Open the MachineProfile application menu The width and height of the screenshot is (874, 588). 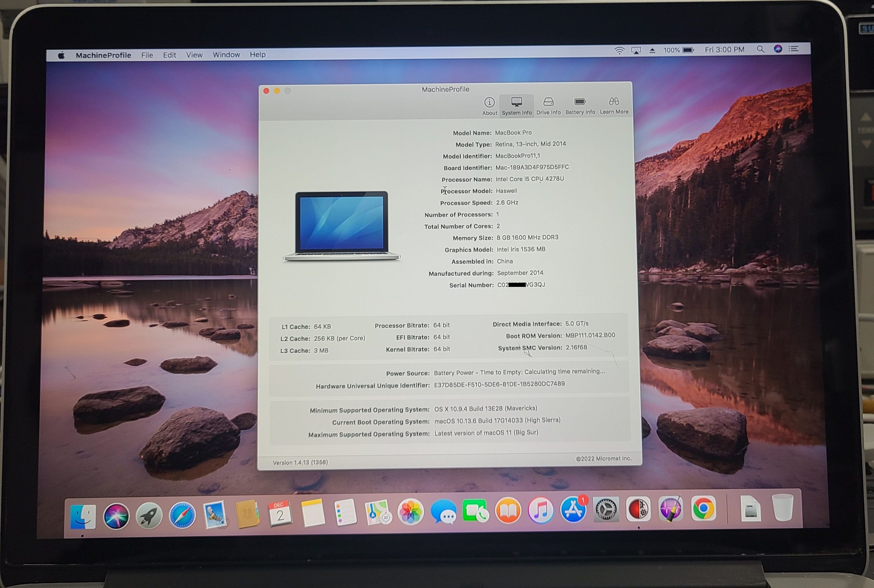click(103, 55)
